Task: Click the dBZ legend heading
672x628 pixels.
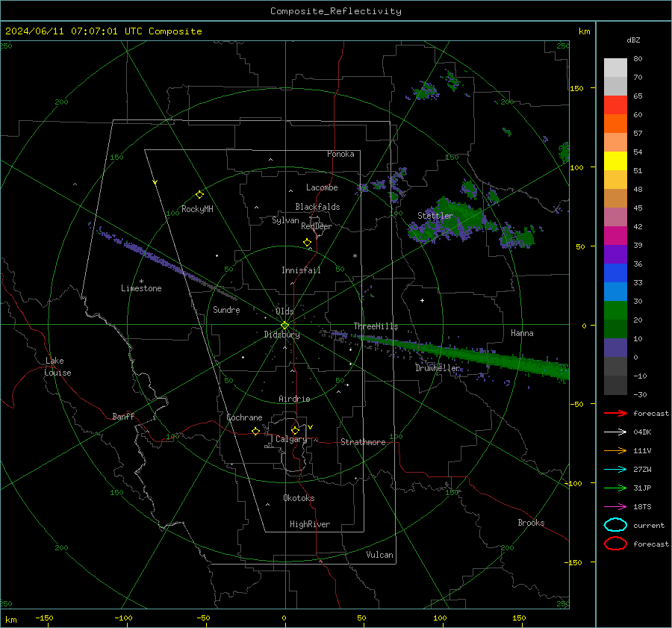Action: pyautogui.click(x=633, y=40)
